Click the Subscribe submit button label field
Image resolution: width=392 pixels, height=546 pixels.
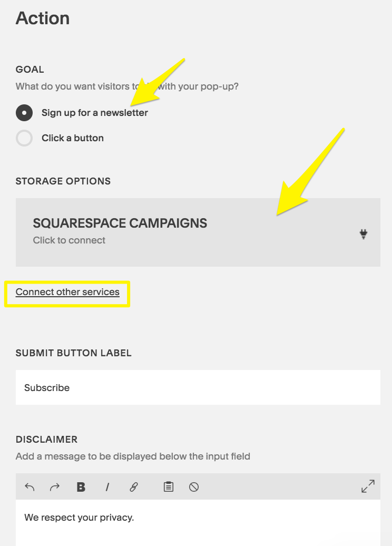coord(198,387)
